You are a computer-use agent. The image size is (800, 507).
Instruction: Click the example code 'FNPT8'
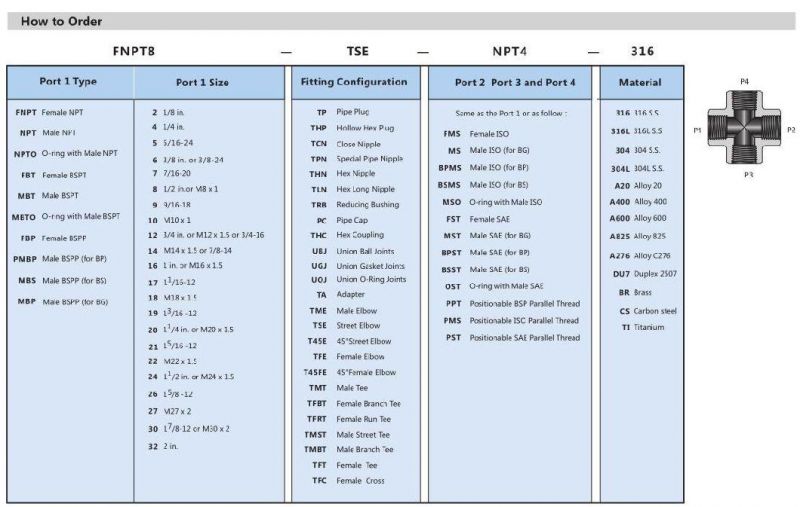click(134, 51)
